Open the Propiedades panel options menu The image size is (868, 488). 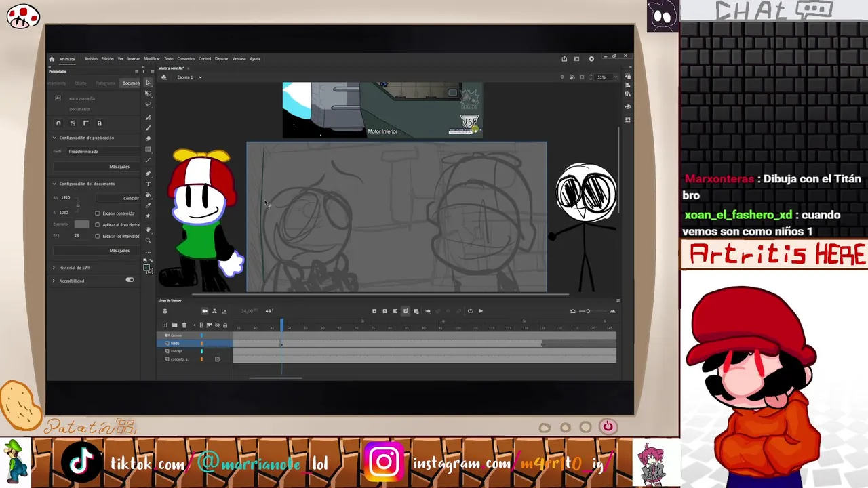(136, 71)
